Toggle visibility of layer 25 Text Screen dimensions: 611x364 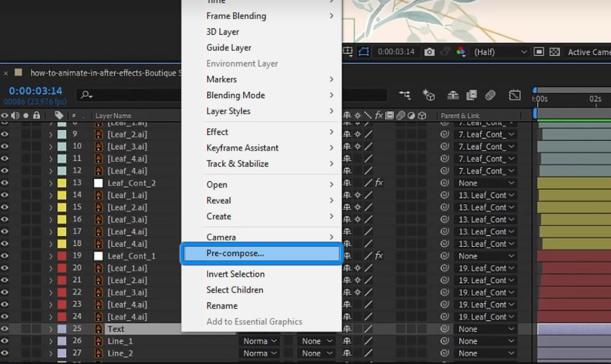pos(5,329)
